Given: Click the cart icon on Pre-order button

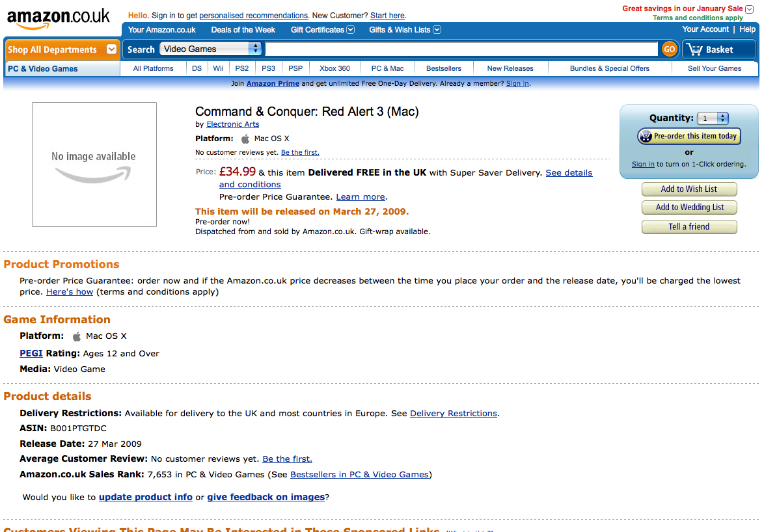Looking at the screenshot, I should (646, 137).
